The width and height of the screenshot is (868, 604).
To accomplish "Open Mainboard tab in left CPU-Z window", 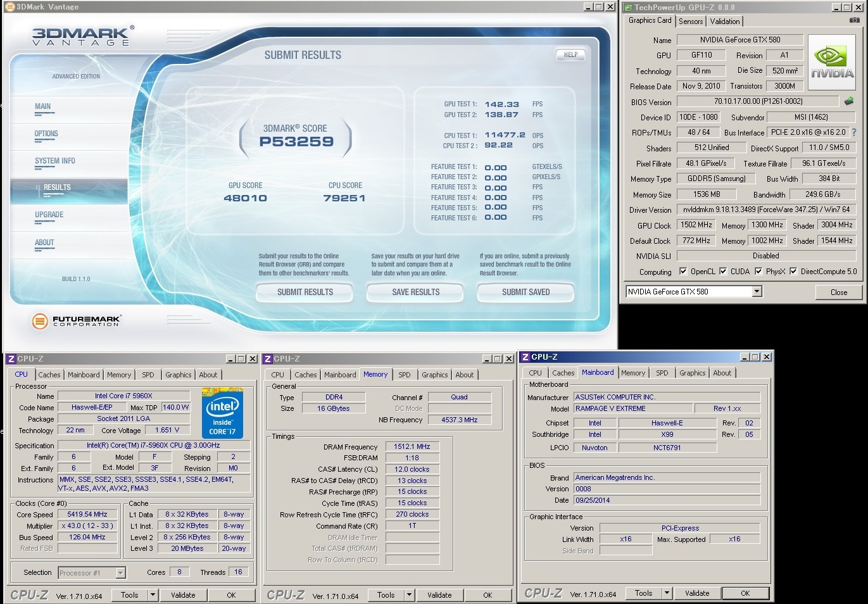I will pos(84,375).
